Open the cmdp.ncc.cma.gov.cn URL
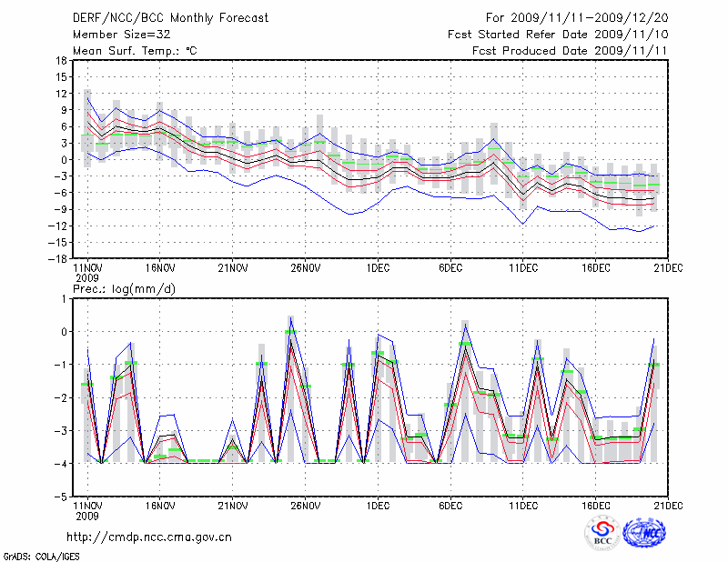This screenshot has width=728, height=562. click(x=149, y=537)
